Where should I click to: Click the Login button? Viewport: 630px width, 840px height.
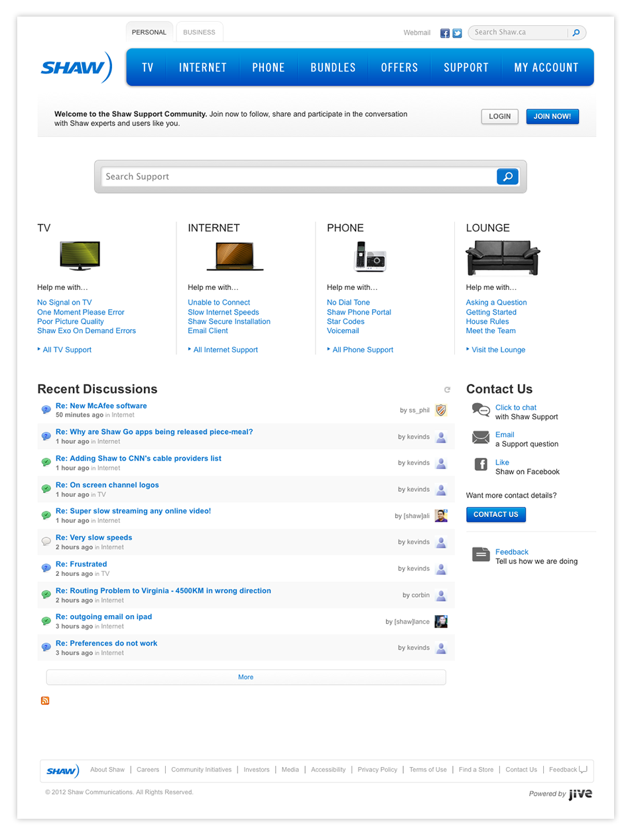tap(500, 116)
